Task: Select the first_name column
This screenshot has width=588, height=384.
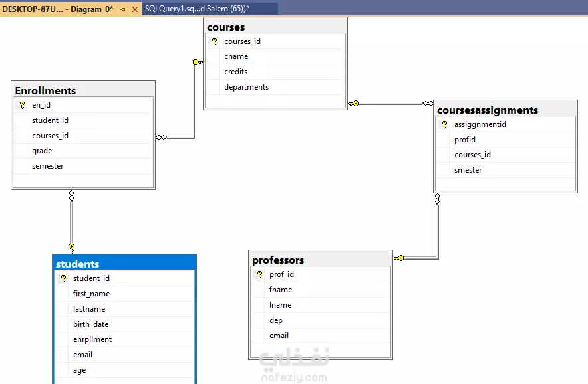Action: point(124,294)
